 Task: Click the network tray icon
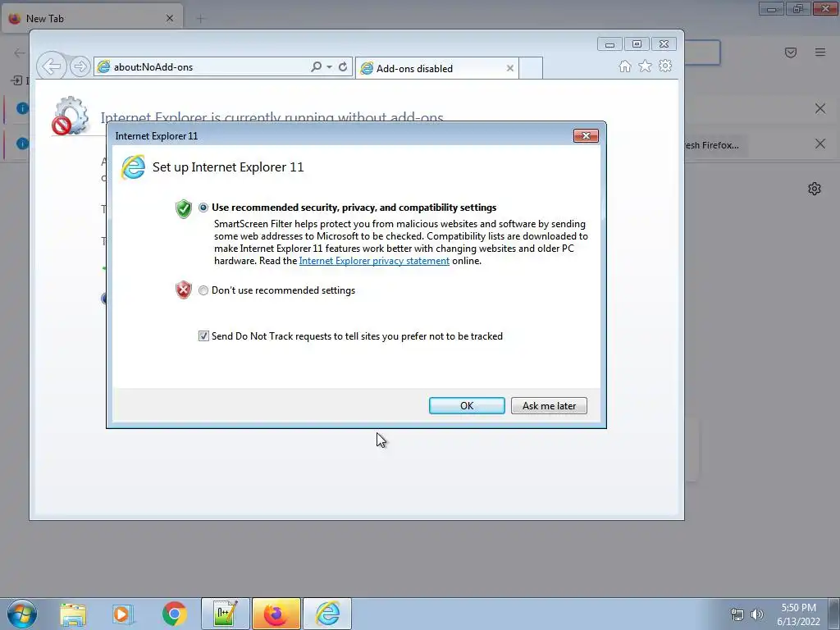pos(737,614)
